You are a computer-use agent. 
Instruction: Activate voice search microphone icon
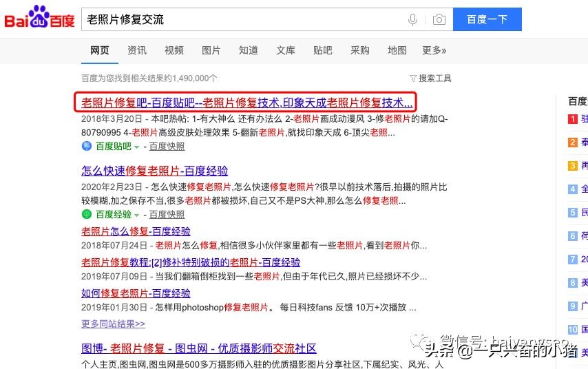point(412,19)
